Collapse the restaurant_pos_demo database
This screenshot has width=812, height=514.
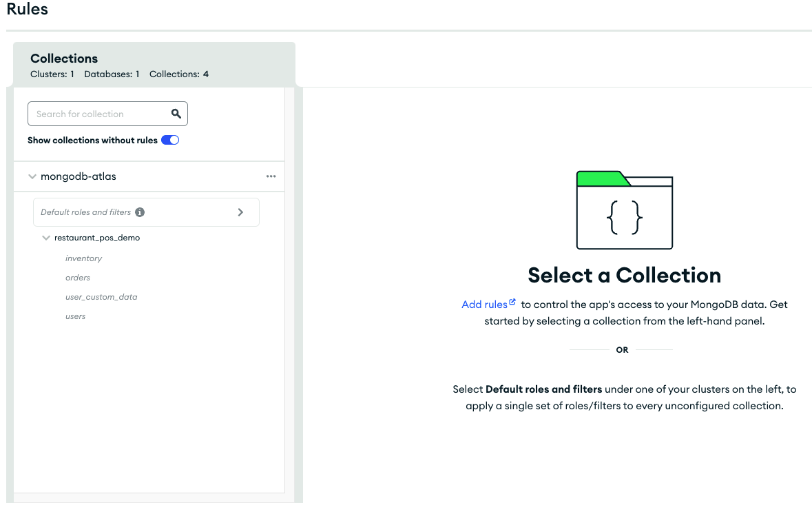coord(46,238)
